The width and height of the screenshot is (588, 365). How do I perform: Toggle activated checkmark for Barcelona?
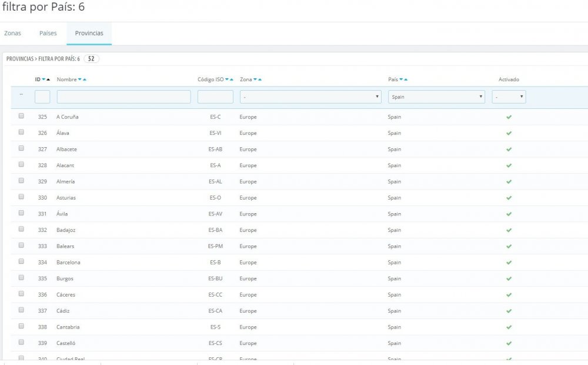click(509, 263)
